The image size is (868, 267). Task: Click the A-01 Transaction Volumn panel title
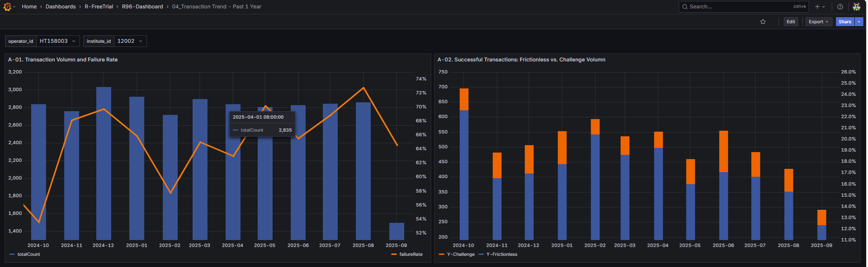point(63,60)
